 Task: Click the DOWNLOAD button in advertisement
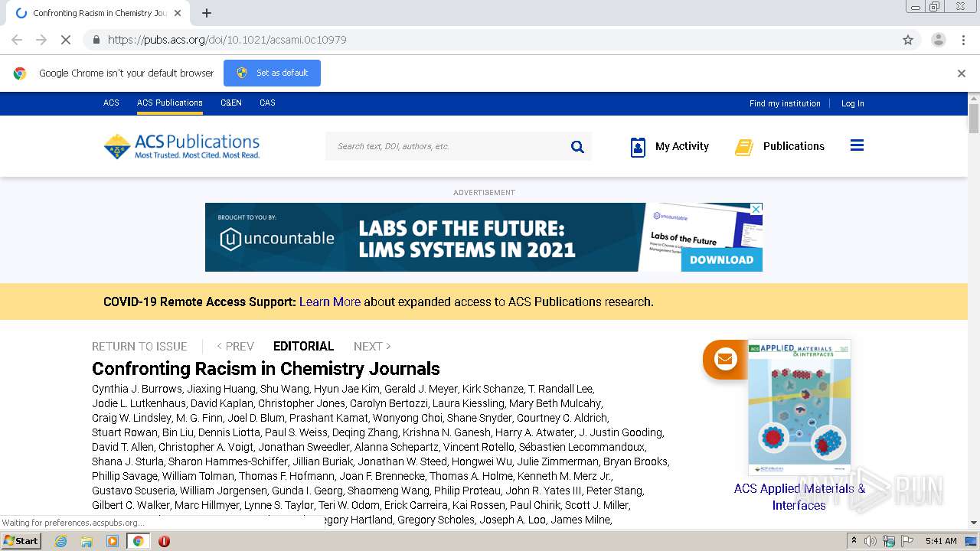pyautogui.click(x=721, y=259)
